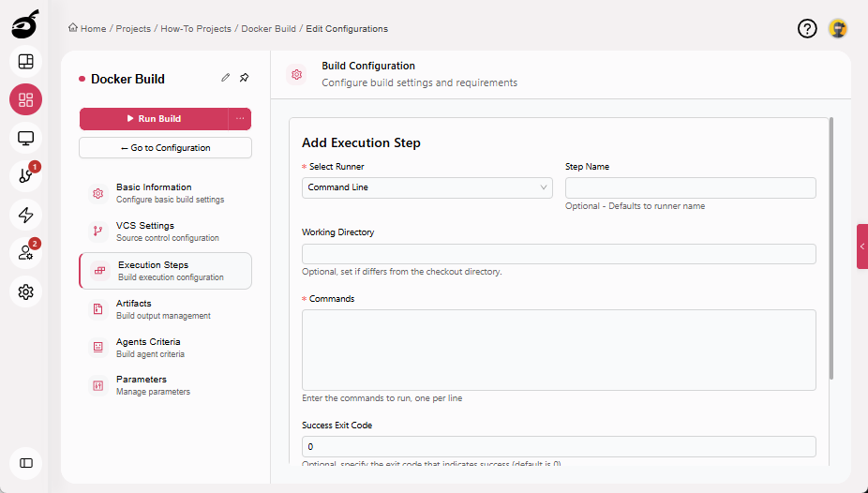868x493 pixels.
Task: Click the Docker Build title text
Action: tap(127, 79)
